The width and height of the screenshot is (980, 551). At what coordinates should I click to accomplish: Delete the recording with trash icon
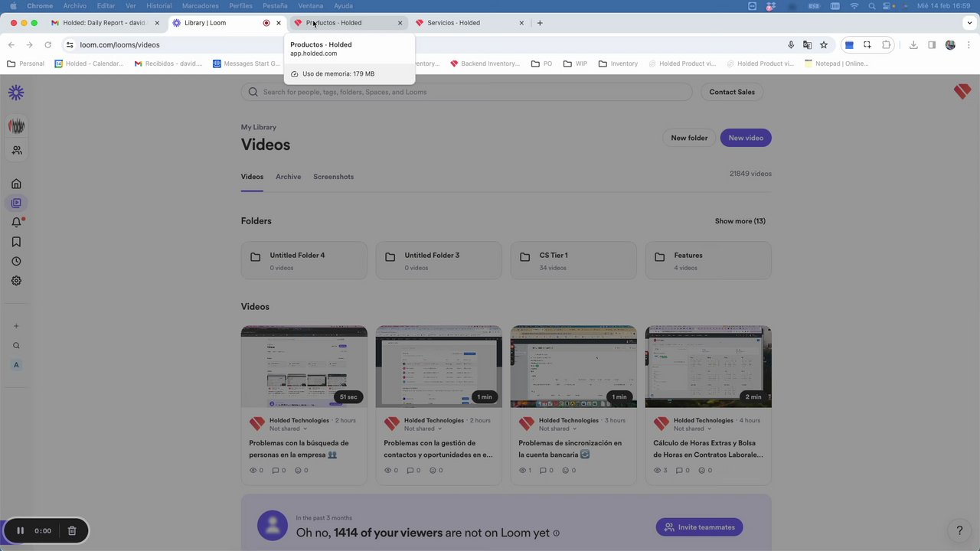point(72,530)
